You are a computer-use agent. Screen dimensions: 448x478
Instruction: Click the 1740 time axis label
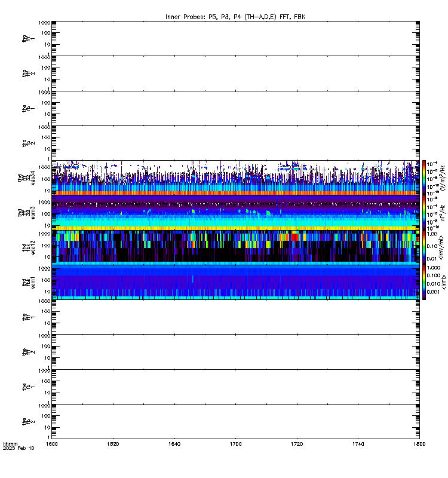(x=358, y=444)
